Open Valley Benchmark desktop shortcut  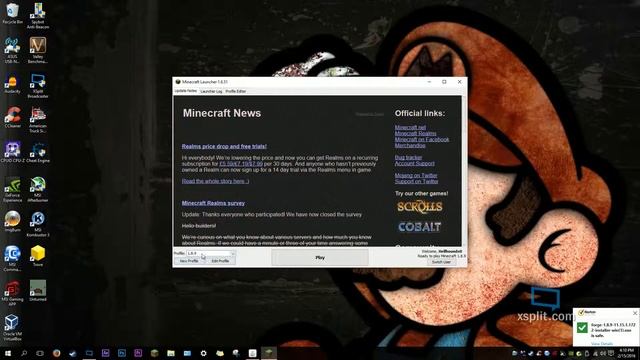click(38, 50)
